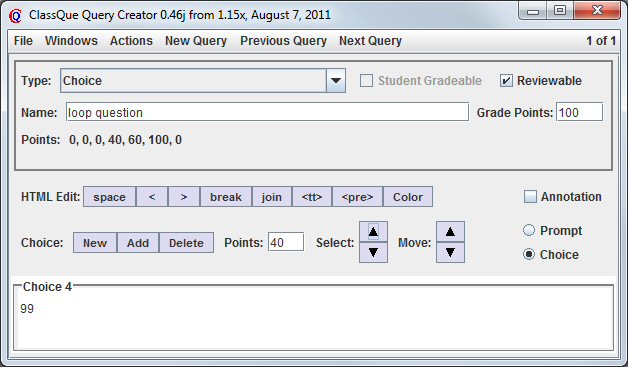Click the Add choice button
The width and height of the screenshot is (628, 367).
pos(138,243)
